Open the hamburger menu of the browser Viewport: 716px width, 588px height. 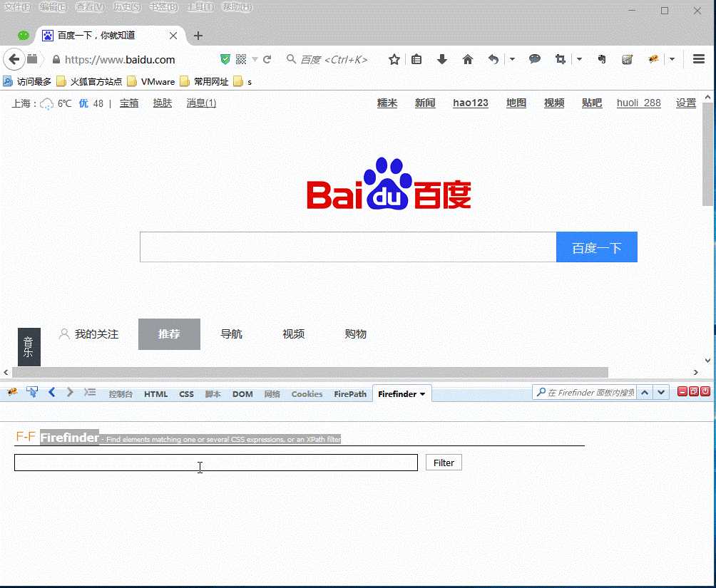699,59
